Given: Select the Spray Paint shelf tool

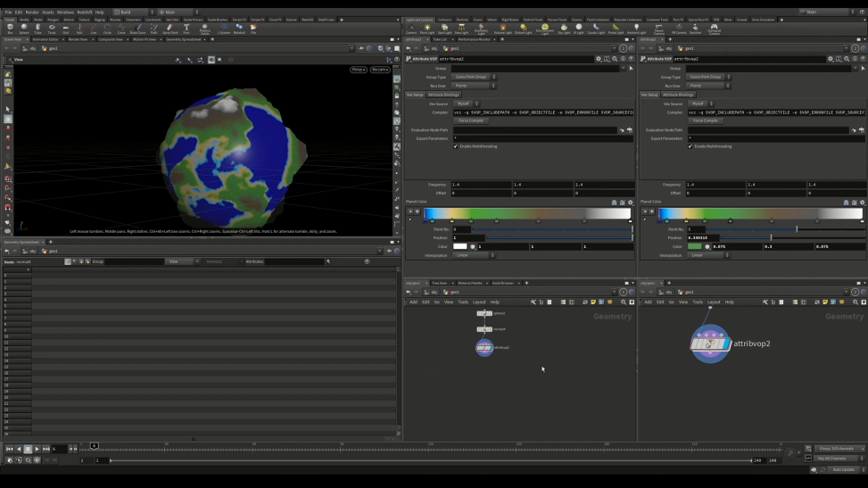Looking at the screenshot, I should click(x=170, y=29).
